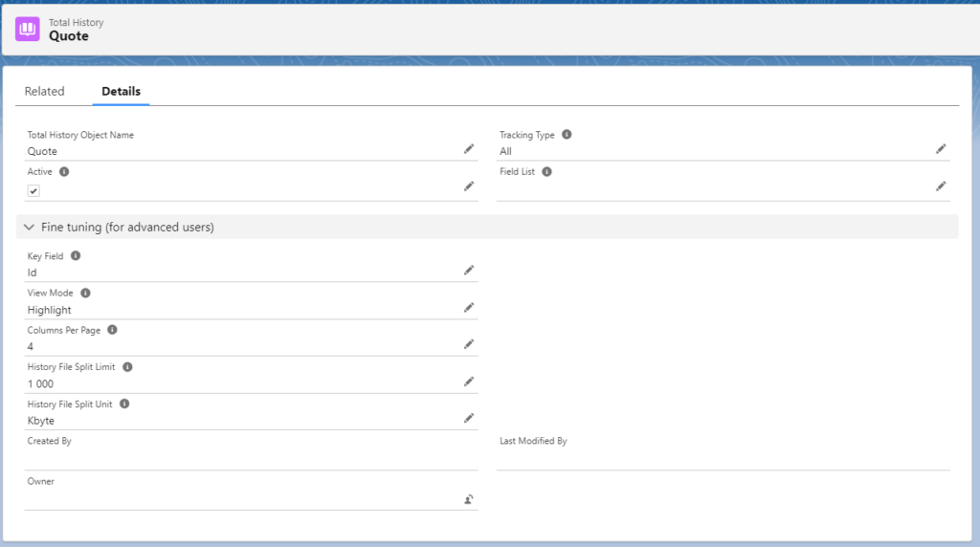Edit the Total History Object Name field

[x=468, y=149]
